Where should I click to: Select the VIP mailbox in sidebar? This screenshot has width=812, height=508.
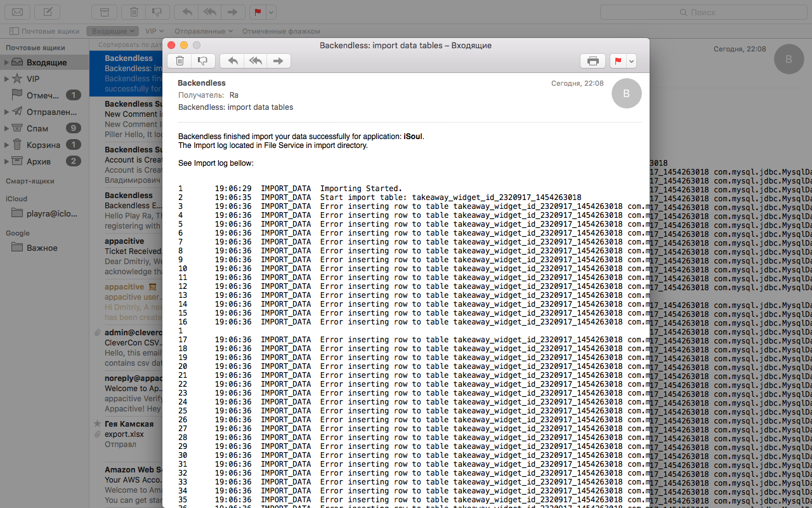pos(44,79)
